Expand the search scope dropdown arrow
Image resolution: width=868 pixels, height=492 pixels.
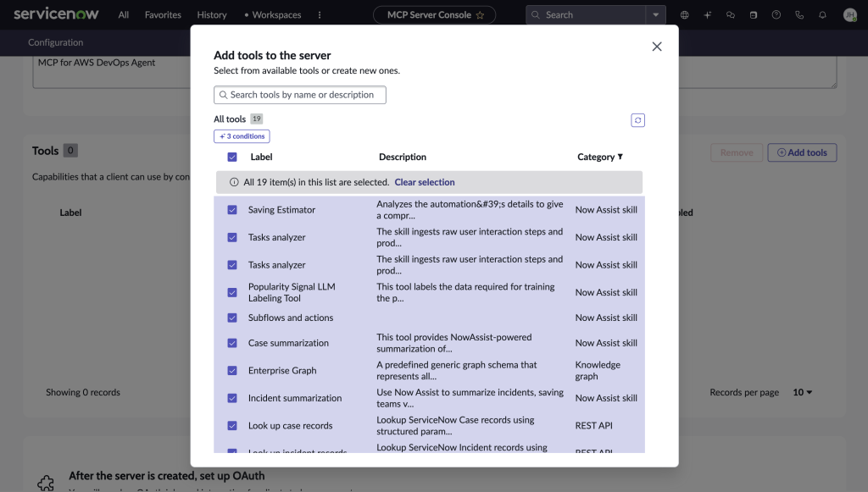(x=655, y=15)
